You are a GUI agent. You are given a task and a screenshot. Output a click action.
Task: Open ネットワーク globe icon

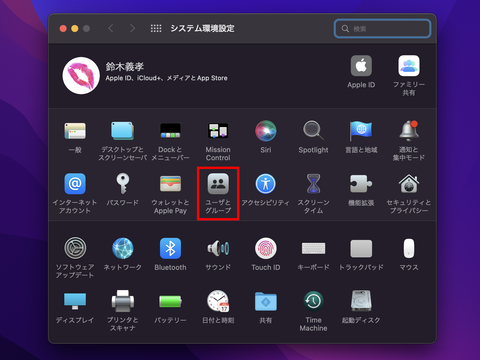(123, 248)
